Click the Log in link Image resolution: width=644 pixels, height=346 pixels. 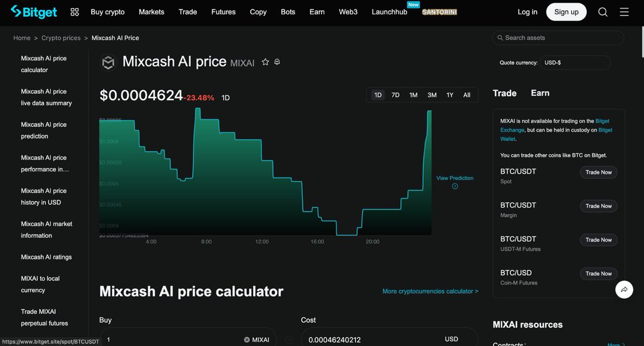[x=528, y=12]
